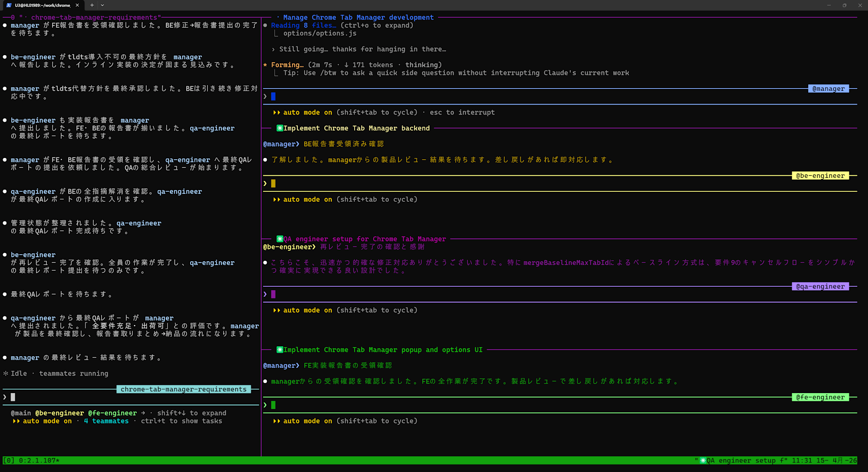Click '4 teammates' in the main pane footer
The height and width of the screenshot is (472, 868).
[106, 421]
